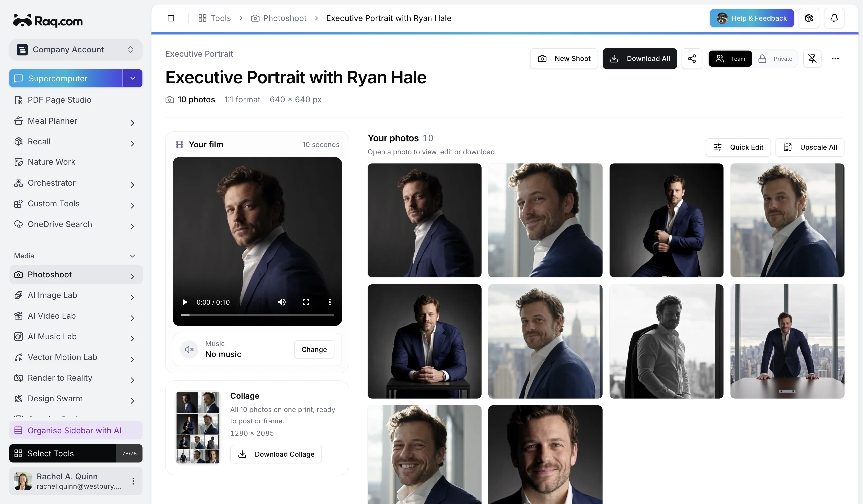This screenshot has height=504, width=863.
Task: Switch visibility to Team
Action: pyautogui.click(x=730, y=59)
